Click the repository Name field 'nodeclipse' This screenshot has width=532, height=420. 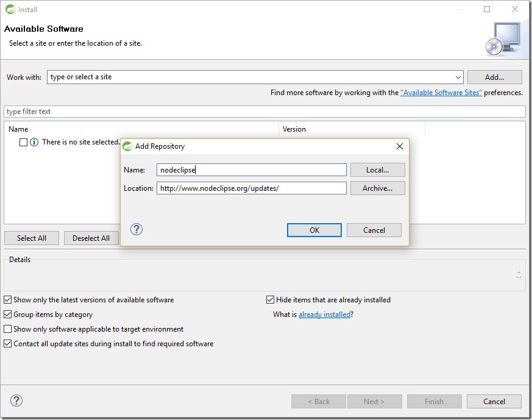coord(252,170)
